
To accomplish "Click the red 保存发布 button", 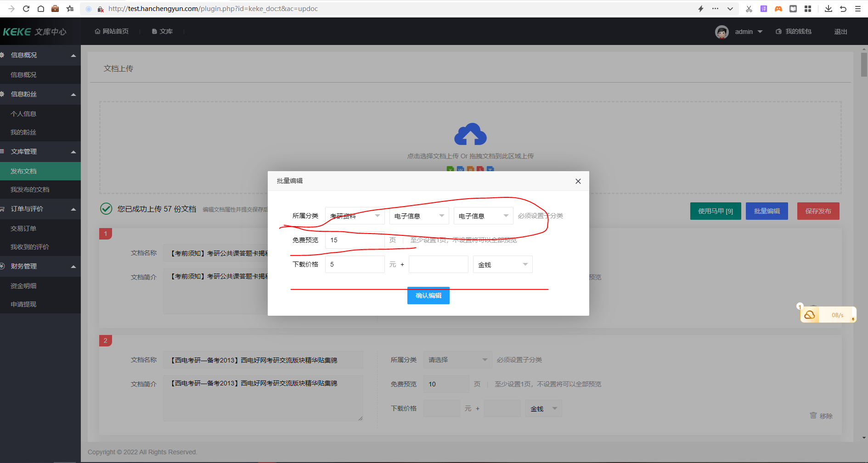I will click(818, 211).
